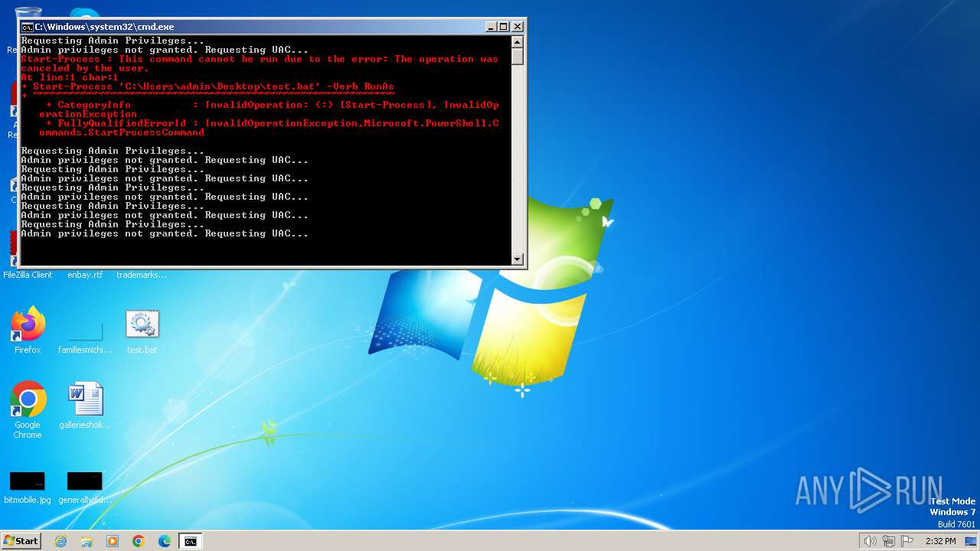Switch to cmd.exe taskbar button
Screen dimensions: 980x551
click(190, 541)
